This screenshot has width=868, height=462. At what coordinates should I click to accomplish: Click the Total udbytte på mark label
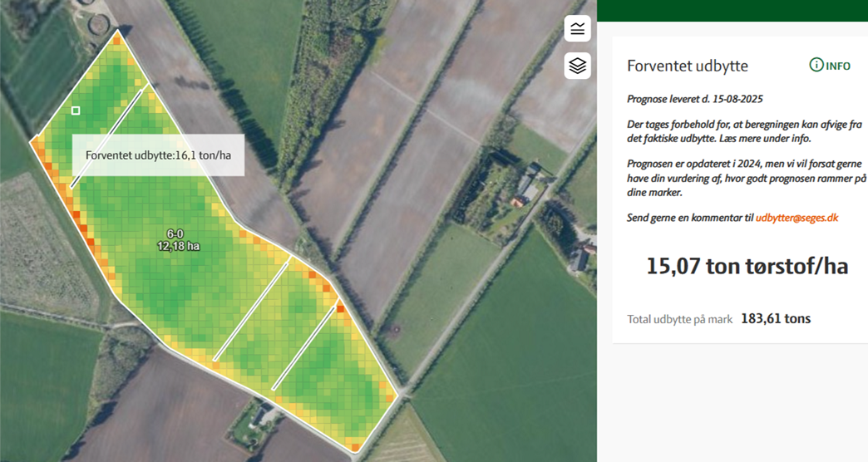pos(679,319)
